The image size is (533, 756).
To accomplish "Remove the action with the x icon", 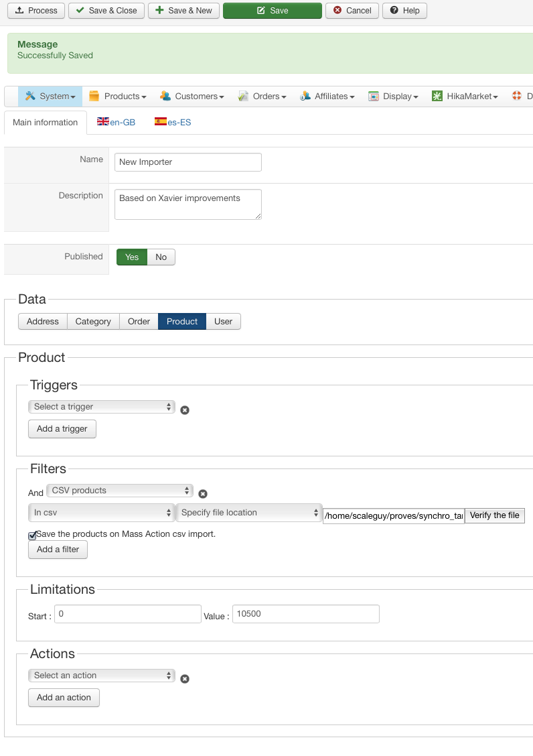I will click(185, 679).
